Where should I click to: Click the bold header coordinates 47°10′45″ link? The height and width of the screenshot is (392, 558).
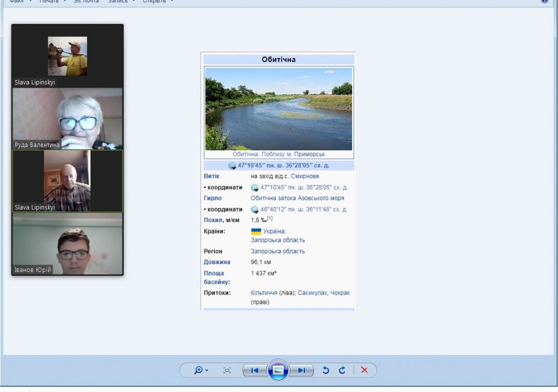click(x=283, y=166)
